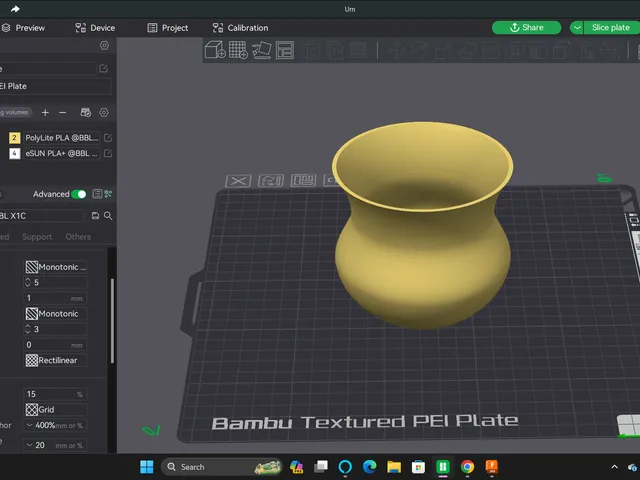Click the arrange plate icon above bed

[303, 180]
